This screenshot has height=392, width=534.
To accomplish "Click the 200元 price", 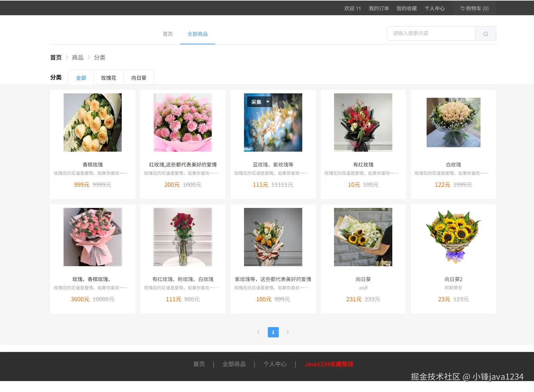I will tap(172, 185).
